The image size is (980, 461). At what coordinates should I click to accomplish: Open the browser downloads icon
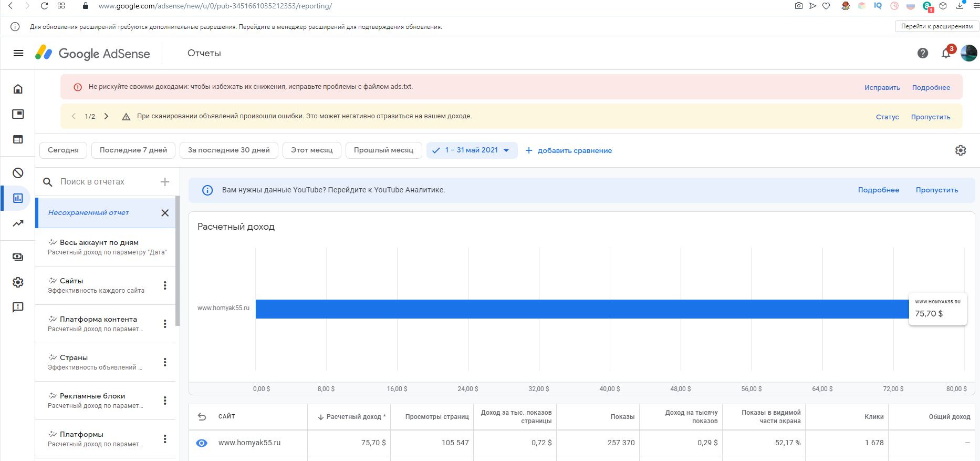click(960, 6)
